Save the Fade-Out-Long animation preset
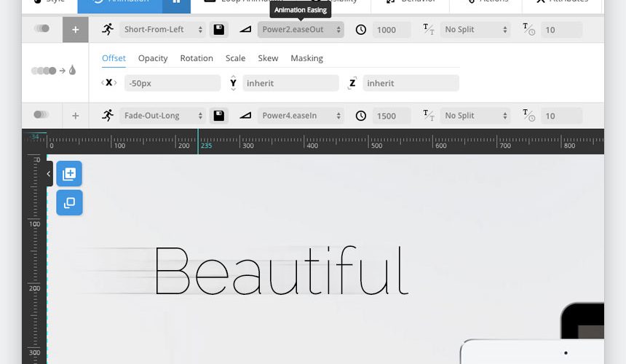 [x=218, y=116]
